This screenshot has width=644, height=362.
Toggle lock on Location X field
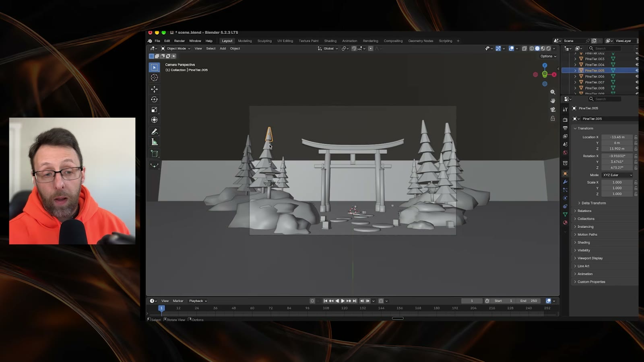[636, 137]
